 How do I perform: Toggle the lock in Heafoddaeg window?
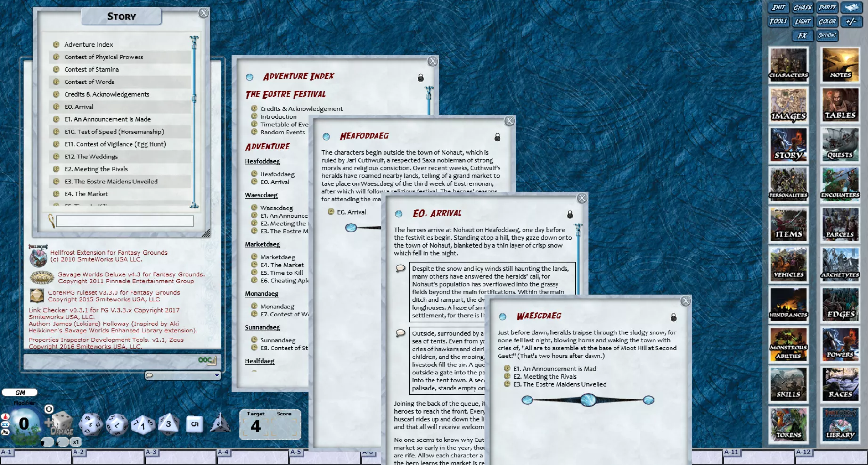(497, 137)
